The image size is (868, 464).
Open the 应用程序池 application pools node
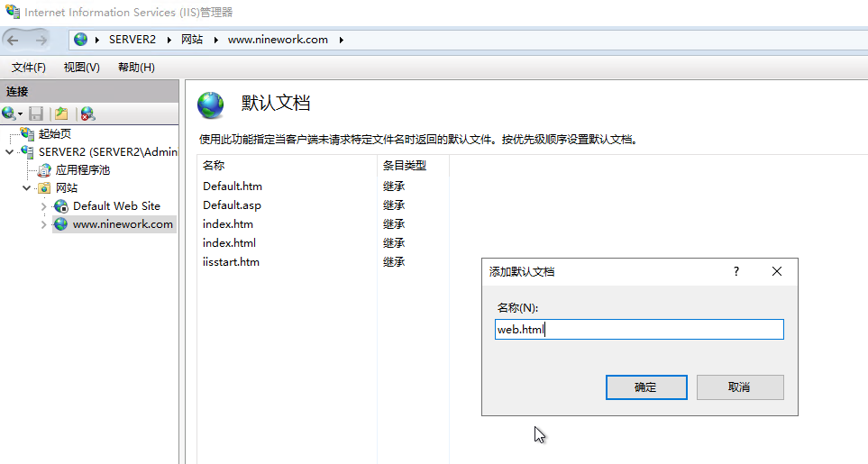pos(82,169)
